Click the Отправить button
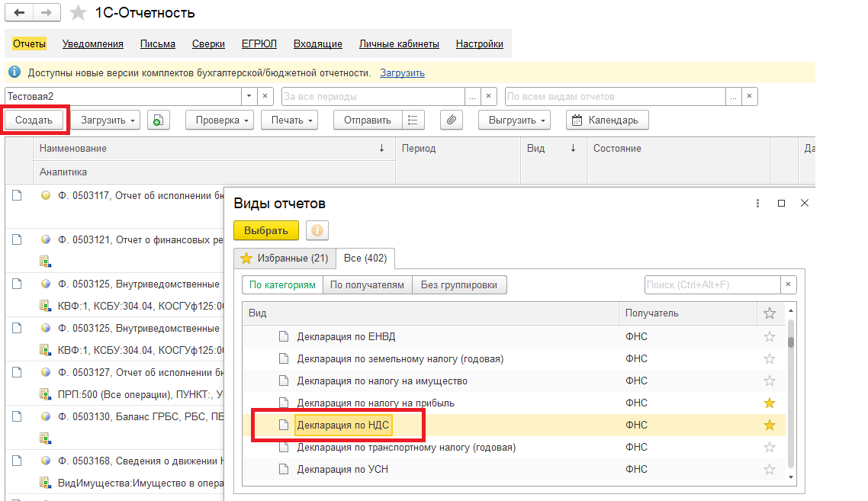The width and height of the screenshot is (868, 501). click(x=368, y=120)
